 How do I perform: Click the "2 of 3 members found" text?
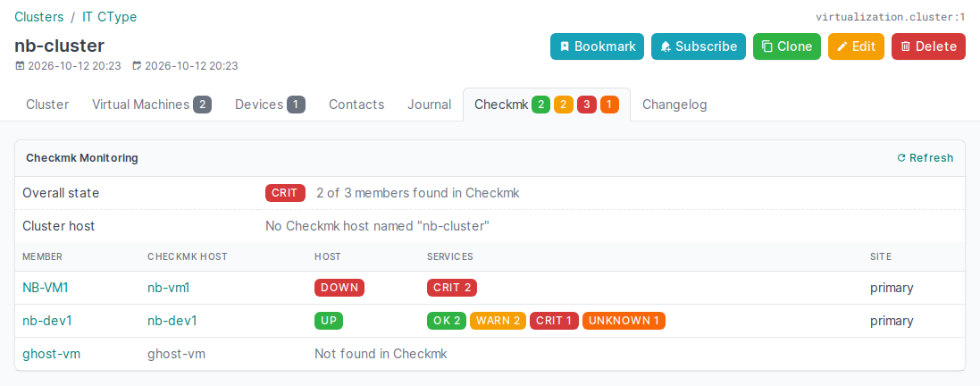(x=418, y=193)
